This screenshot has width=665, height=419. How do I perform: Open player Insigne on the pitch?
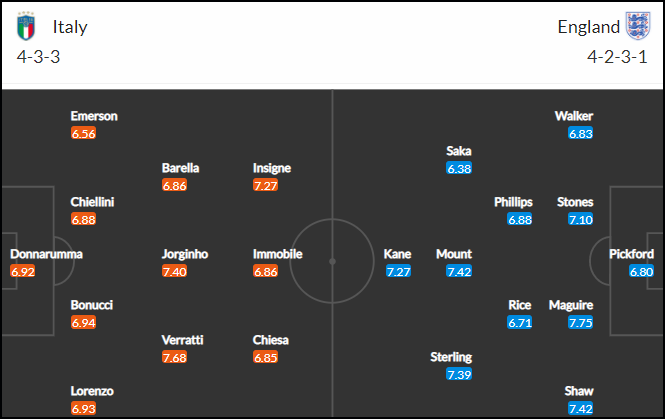(272, 168)
